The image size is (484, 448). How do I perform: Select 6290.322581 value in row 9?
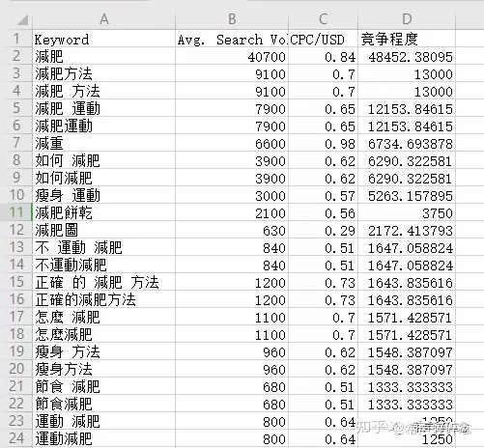pyautogui.click(x=407, y=178)
